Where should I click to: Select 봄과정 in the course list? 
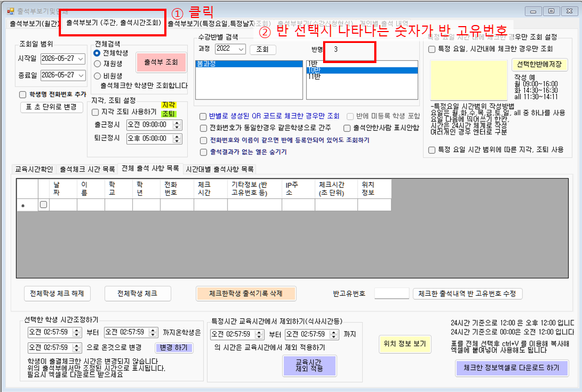249,64
